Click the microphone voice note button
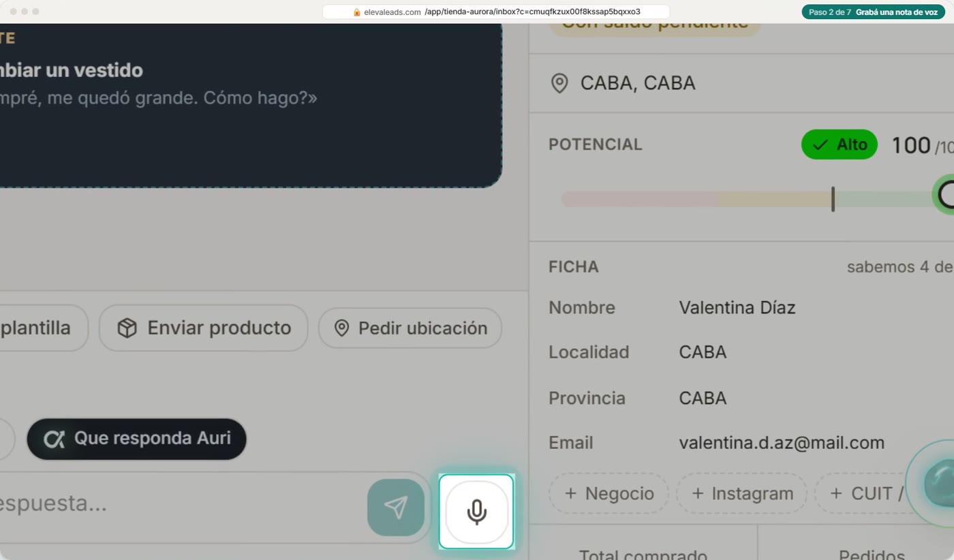The width and height of the screenshot is (954, 560). (x=476, y=512)
